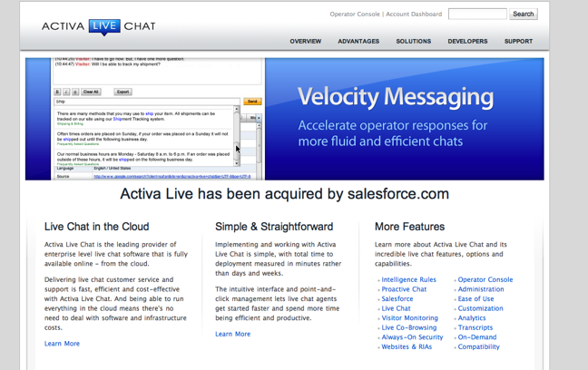The width and height of the screenshot is (588, 370).
Task: Open the Visitor Monitoring feature link
Action: click(x=409, y=318)
